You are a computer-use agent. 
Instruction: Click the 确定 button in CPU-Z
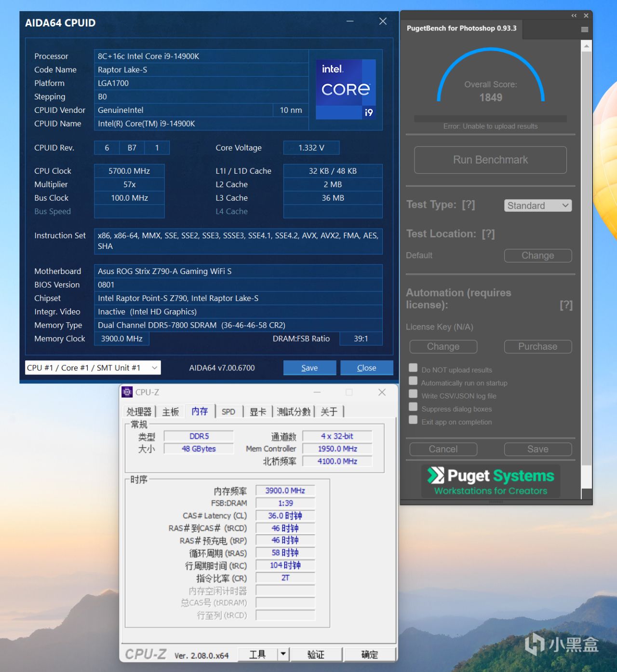coord(370,654)
